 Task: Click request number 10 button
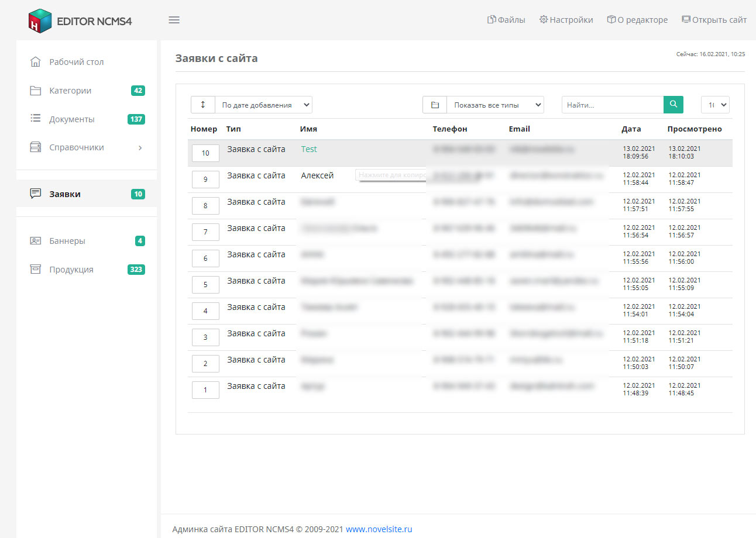(205, 153)
